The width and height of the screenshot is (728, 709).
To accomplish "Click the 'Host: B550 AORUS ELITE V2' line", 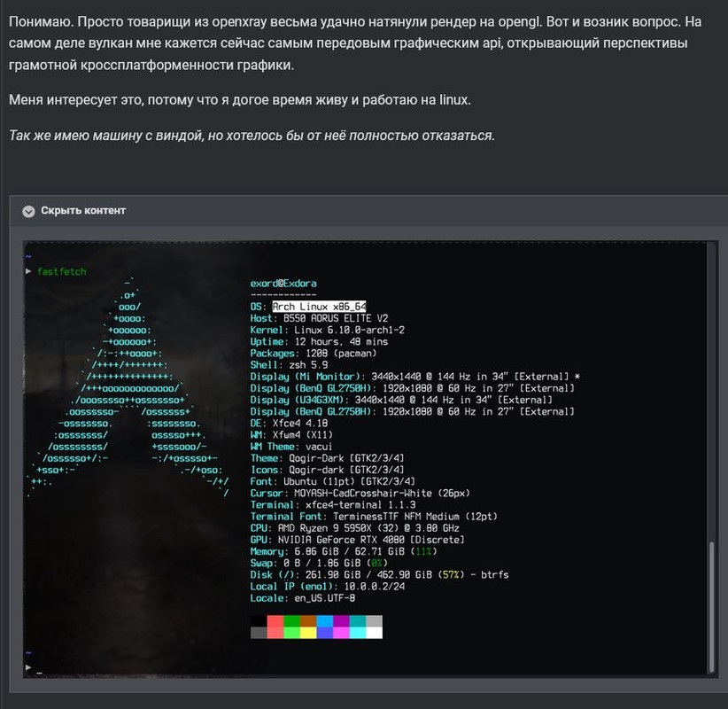I will 319,318.
